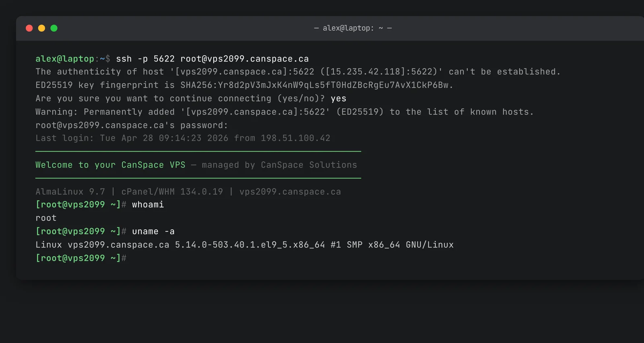Click the 'Last login: Tue Apr 28' line
The height and width of the screenshot is (343, 644).
coord(183,138)
